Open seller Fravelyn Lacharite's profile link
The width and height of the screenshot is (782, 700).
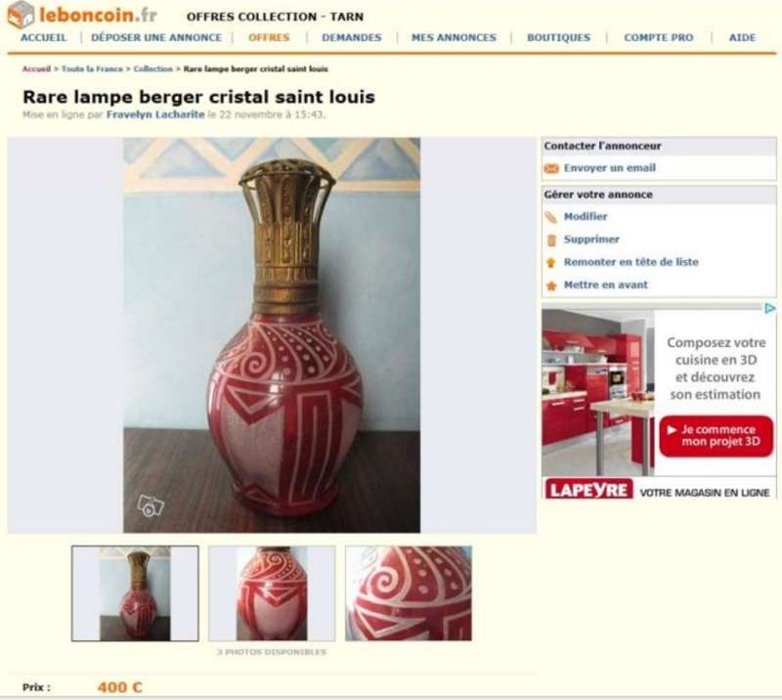(155, 114)
